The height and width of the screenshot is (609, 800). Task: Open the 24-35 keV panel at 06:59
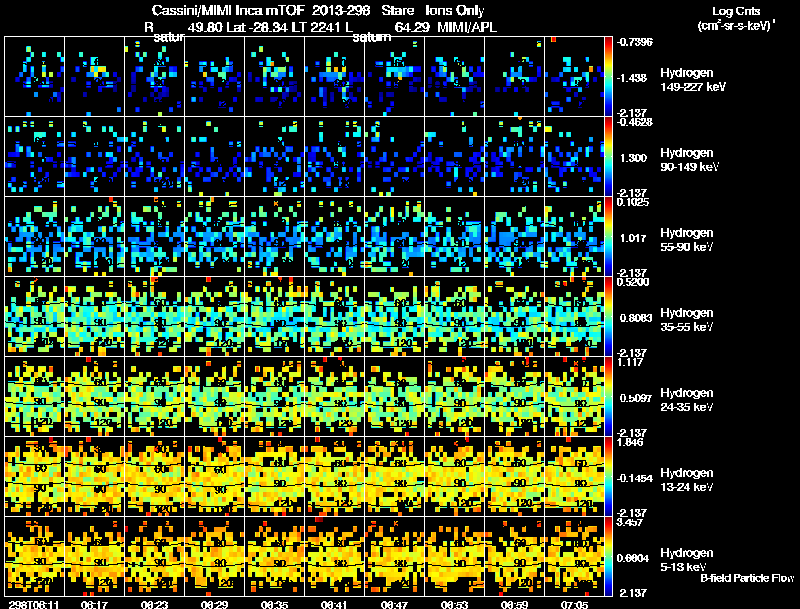514,397
